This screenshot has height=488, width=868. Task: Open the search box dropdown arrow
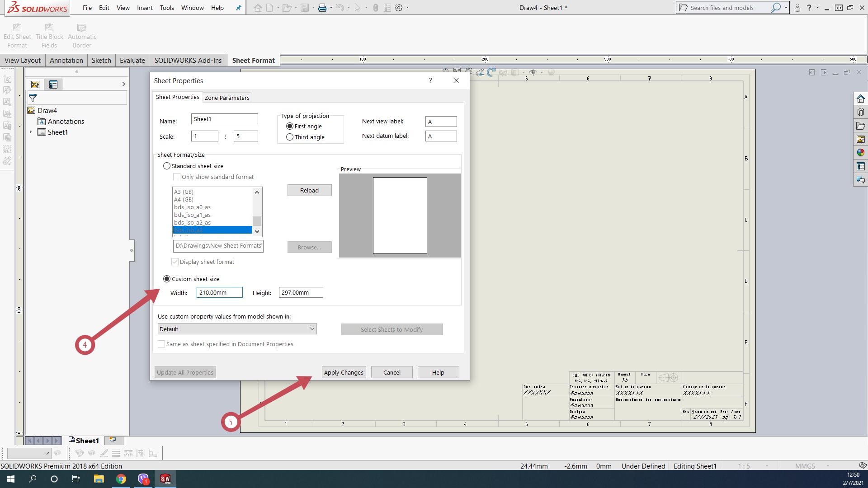(x=786, y=8)
